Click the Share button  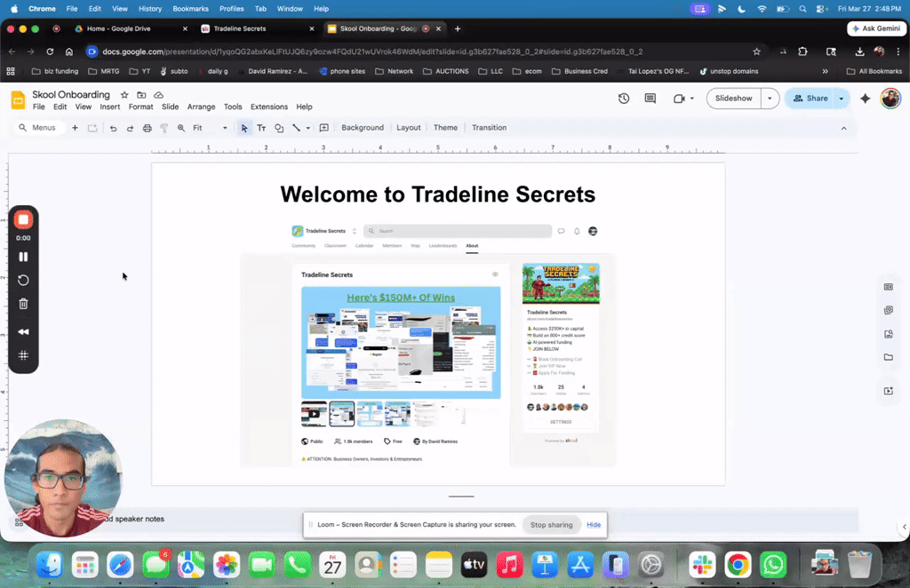pyautogui.click(x=810, y=99)
